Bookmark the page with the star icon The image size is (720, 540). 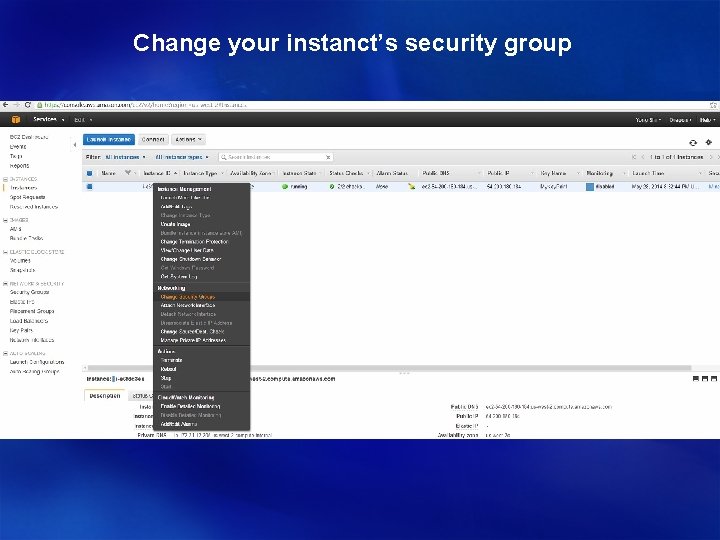[x=713, y=105]
